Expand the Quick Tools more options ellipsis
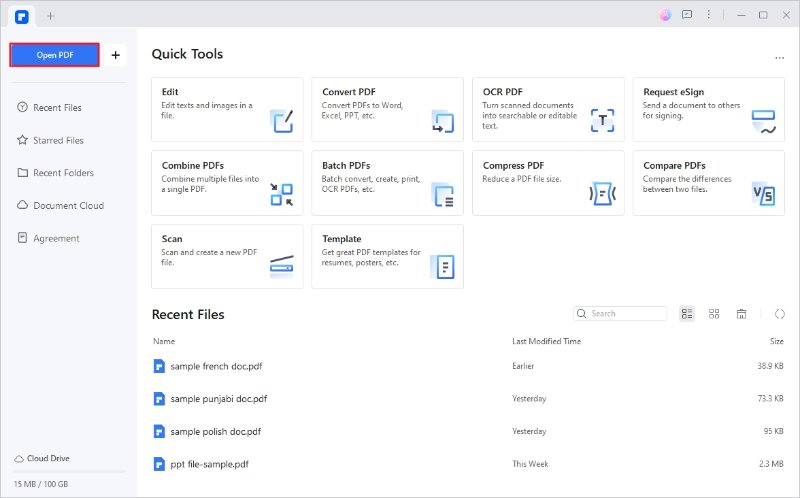 779,58
